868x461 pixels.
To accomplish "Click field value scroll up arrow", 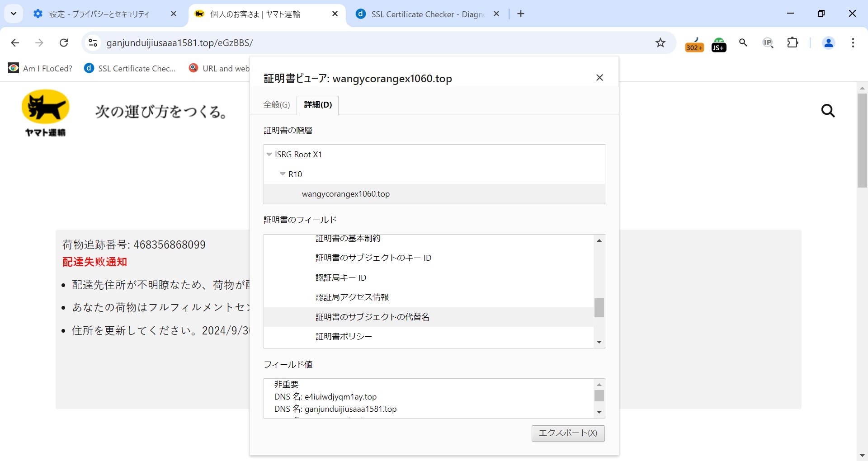I will [599, 385].
